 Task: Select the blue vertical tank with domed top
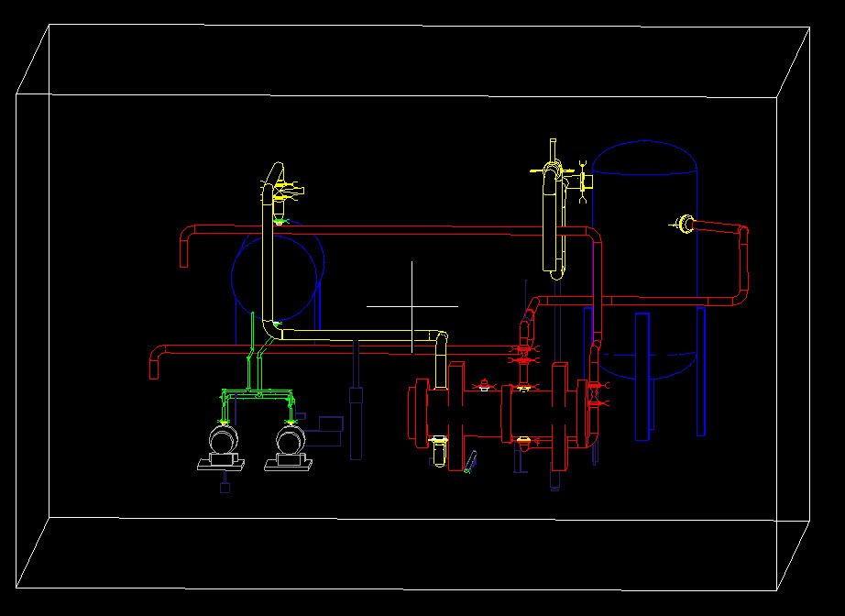644,258
